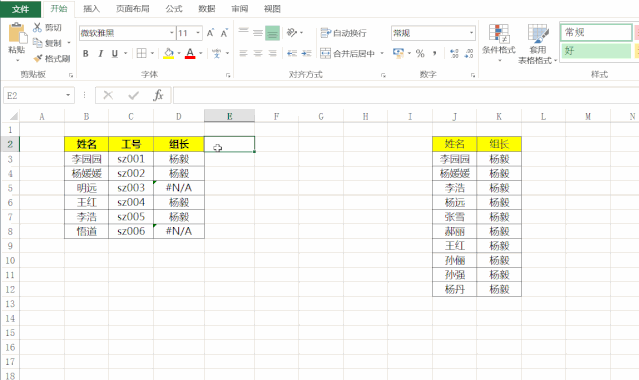639x380 pixels.
Task: Open font size dropdown 11
Action: tap(198, 33)
